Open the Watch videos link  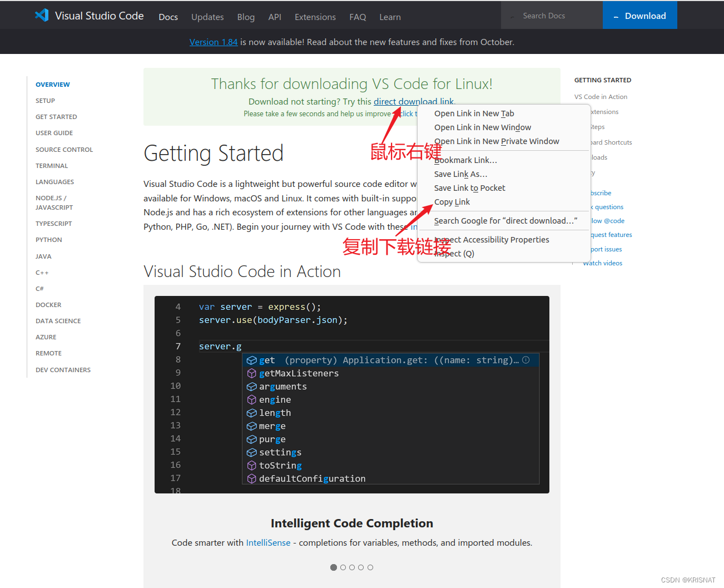pyautogui.click(x=602, y=263)
